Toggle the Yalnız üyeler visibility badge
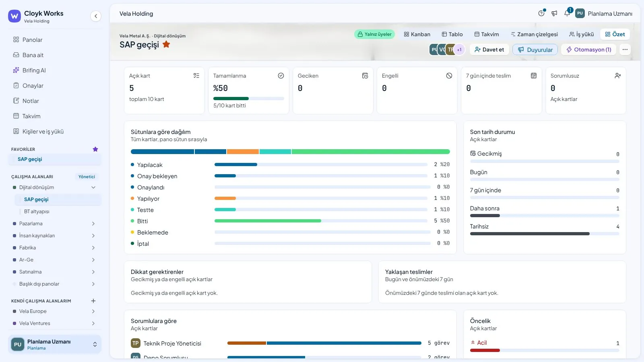The width and height of the screenshot is (644, 362). point(374,34)
